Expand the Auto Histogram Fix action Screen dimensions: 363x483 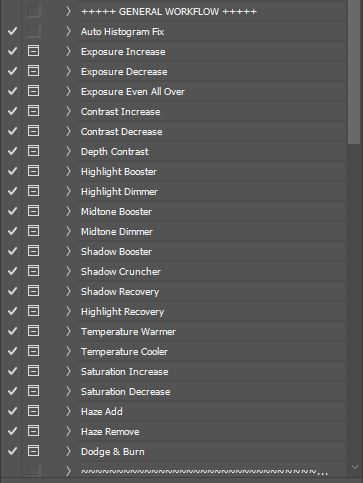click(68, 31)
